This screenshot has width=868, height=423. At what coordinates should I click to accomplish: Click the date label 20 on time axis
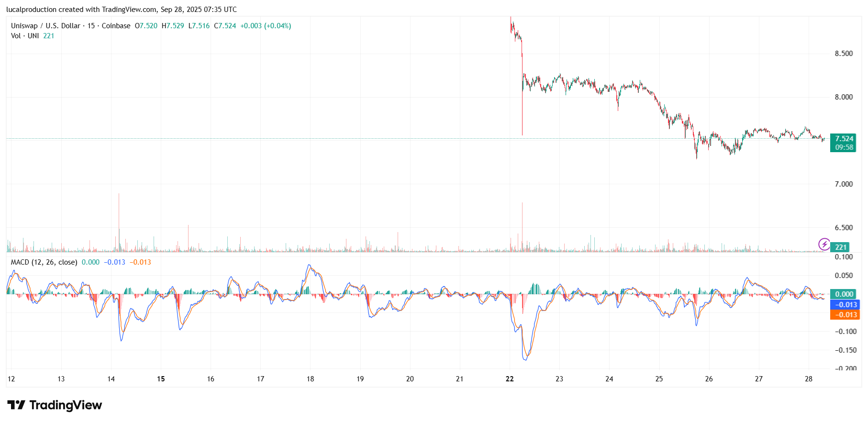[x=410, y=379]
